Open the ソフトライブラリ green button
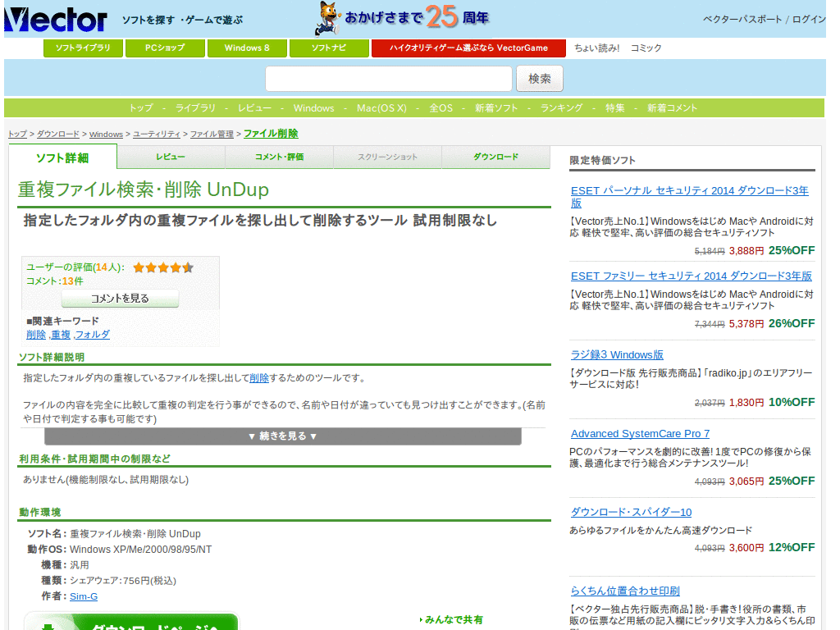The height and width of the screenshot is (630, 840). pyautogui.click(x=83, y=48)
